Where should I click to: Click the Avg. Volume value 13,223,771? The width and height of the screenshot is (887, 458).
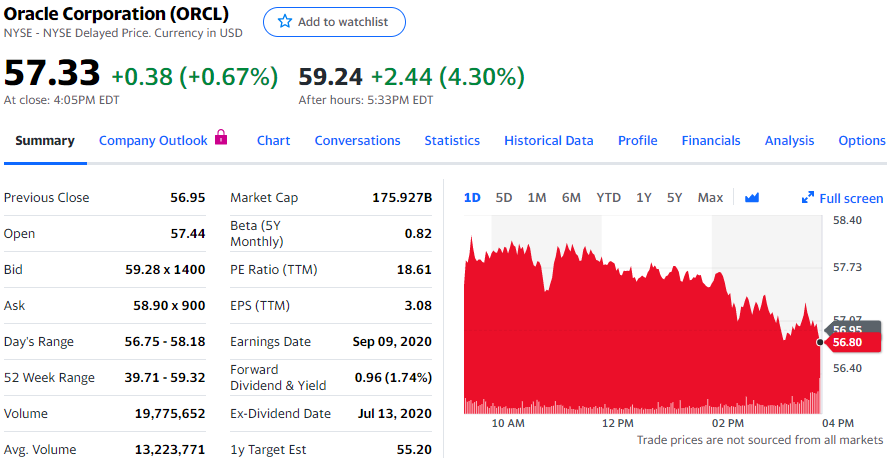170,450
